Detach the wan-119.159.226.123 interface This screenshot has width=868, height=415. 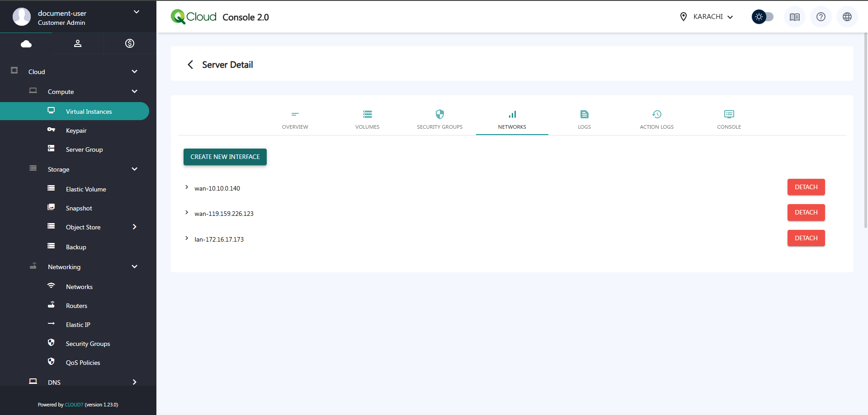(806, 213)
